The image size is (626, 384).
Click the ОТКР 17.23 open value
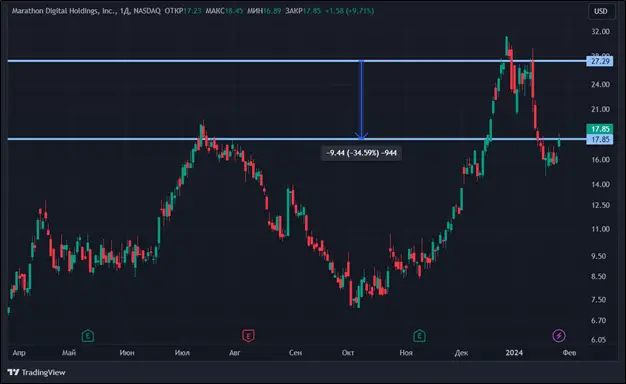point(183,11)
